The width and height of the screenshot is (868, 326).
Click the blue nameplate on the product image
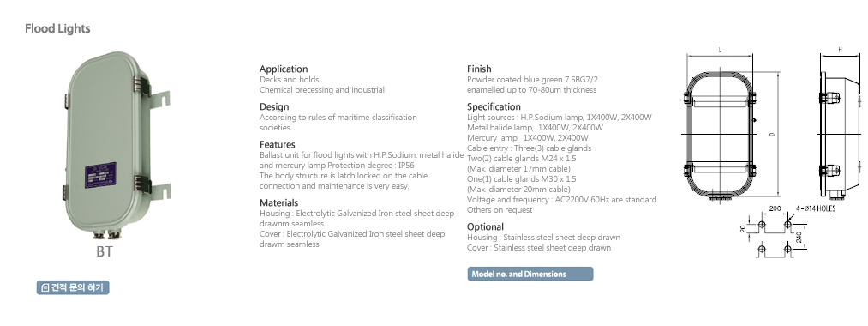100,175
